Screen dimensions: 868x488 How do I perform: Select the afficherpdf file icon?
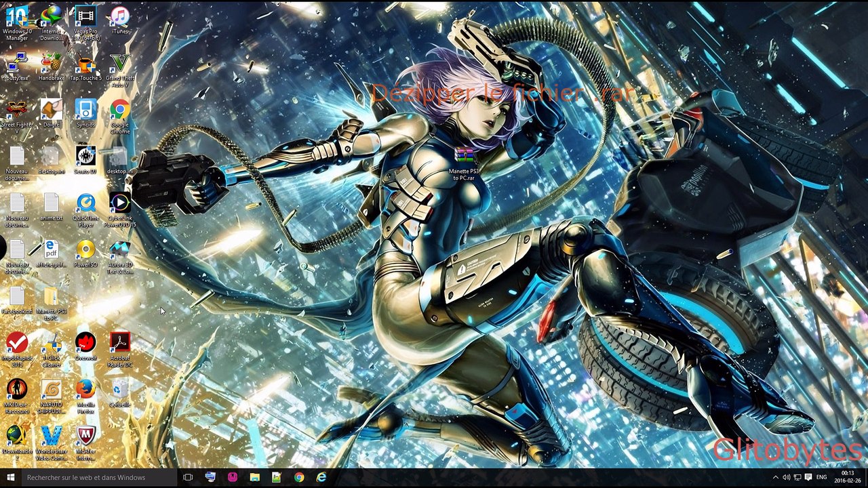coord(52,253)
